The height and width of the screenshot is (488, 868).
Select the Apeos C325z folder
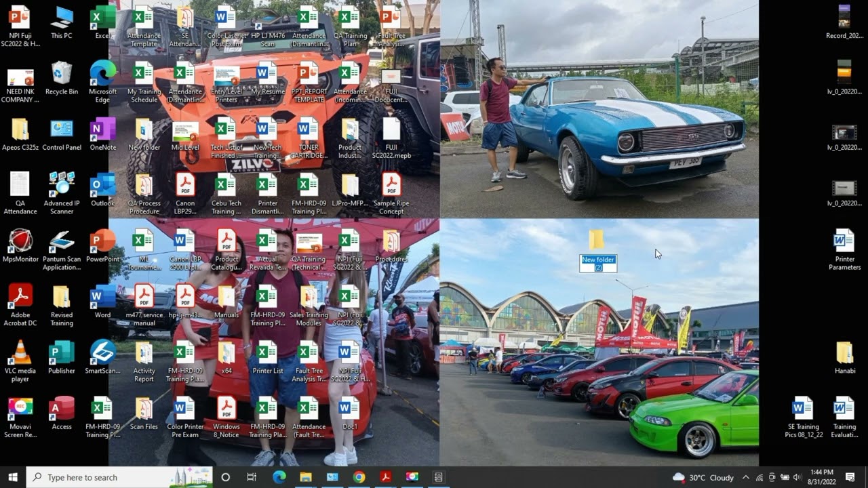[x=20, y=134]
